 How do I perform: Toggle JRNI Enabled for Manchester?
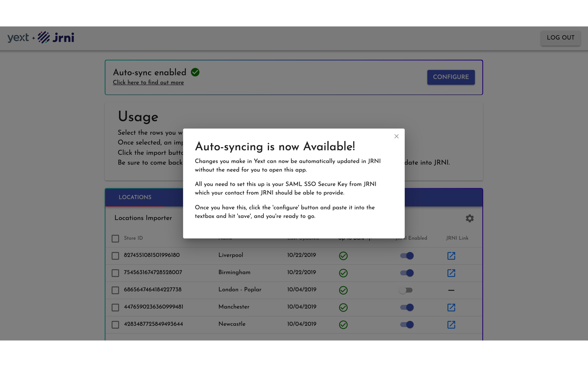click(407, 307)
